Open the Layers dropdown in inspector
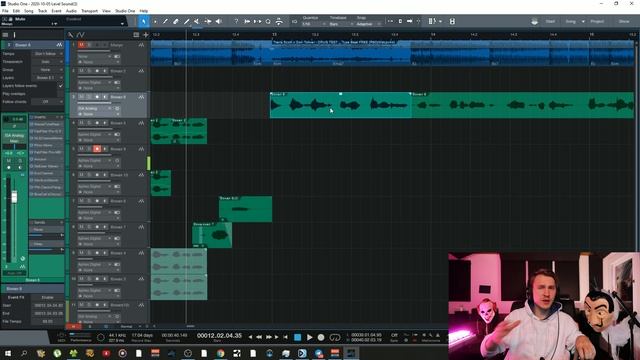 pyautogui.click(x=48, y=78)
